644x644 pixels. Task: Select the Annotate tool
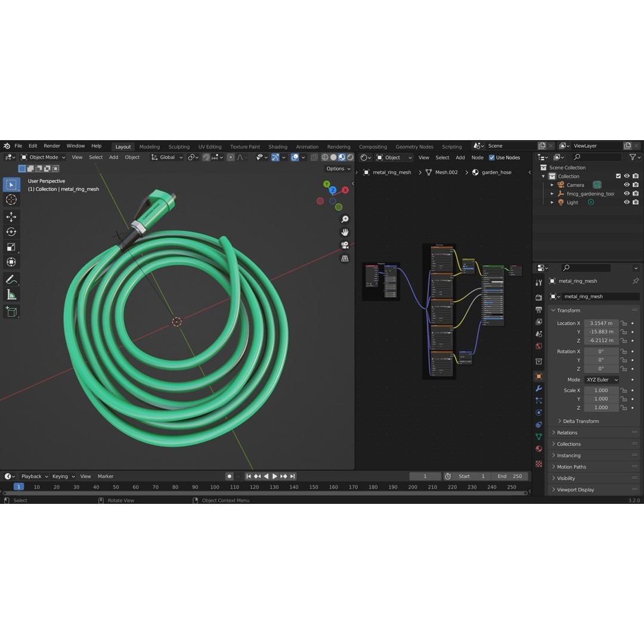point(11,280)
